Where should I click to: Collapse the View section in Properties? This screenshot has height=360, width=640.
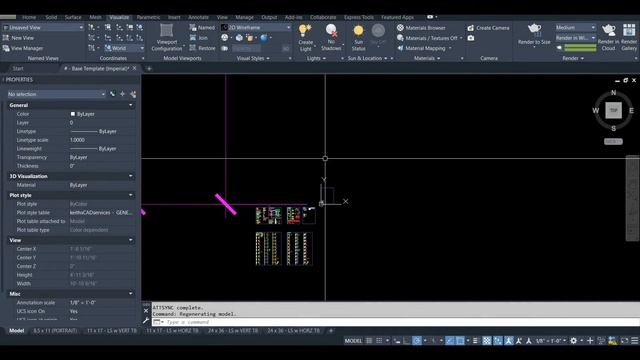[x=131, y=240]
